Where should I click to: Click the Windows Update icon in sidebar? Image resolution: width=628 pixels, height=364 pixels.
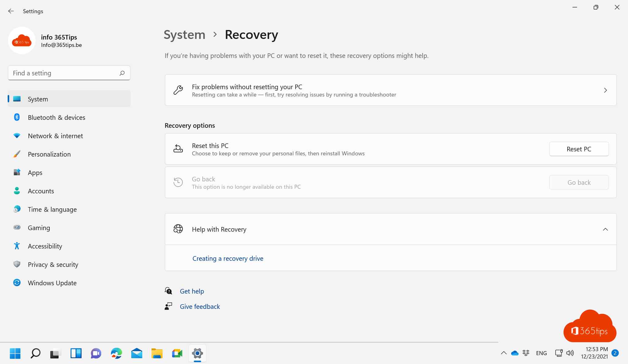pos(16,282)
